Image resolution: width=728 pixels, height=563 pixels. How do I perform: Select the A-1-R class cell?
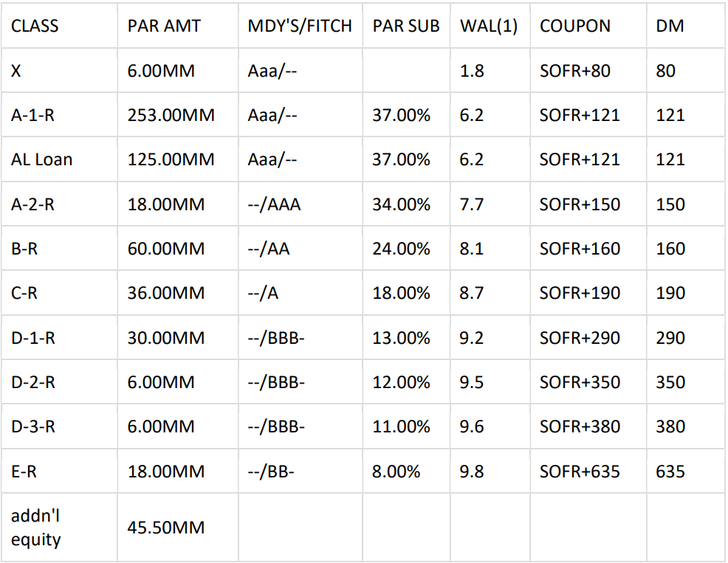click(32, 115)
